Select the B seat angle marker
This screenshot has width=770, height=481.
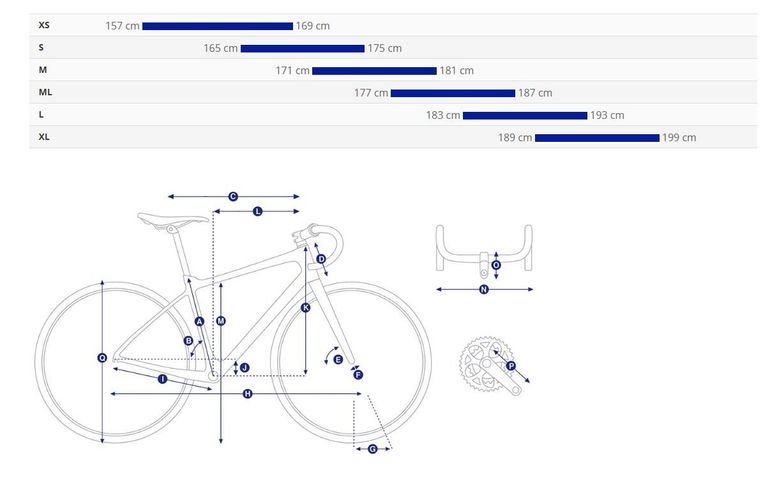pyautogui.click(x=189, y=341)
